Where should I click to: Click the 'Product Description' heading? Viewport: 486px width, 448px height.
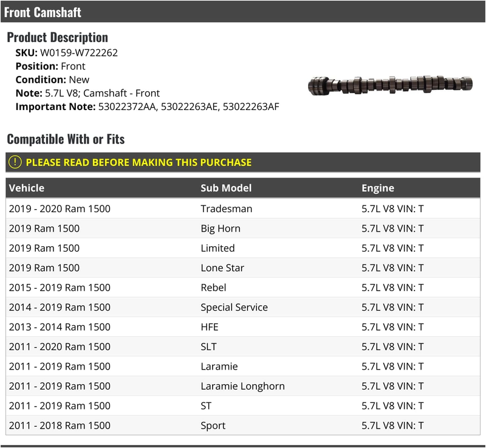point(58,37)
